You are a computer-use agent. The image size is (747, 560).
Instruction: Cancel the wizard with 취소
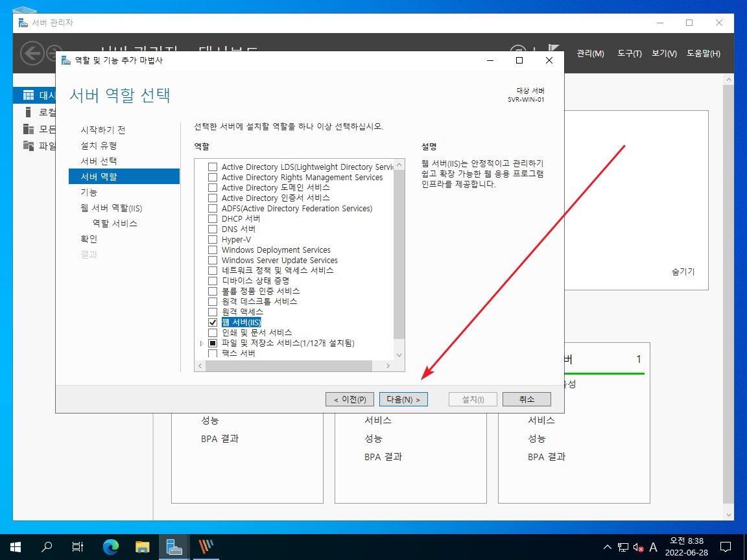pyautogui.click(x=527, y=399)
